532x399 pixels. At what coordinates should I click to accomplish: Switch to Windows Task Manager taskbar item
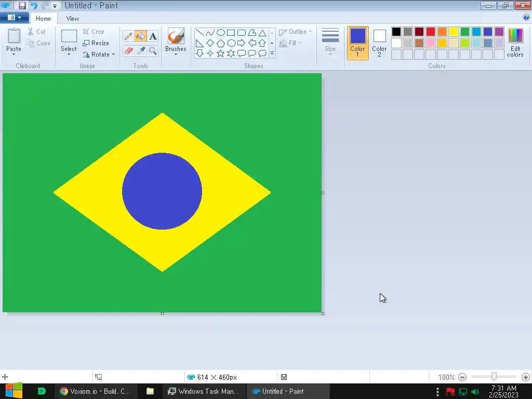(204, 391)
